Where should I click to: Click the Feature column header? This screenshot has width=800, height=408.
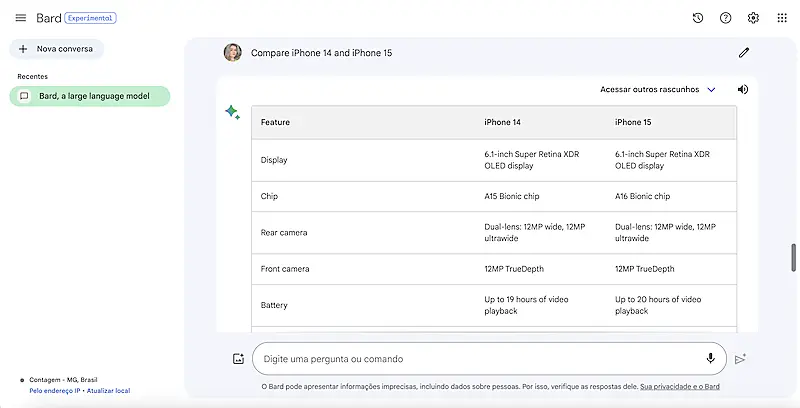(x=275, y=122)
